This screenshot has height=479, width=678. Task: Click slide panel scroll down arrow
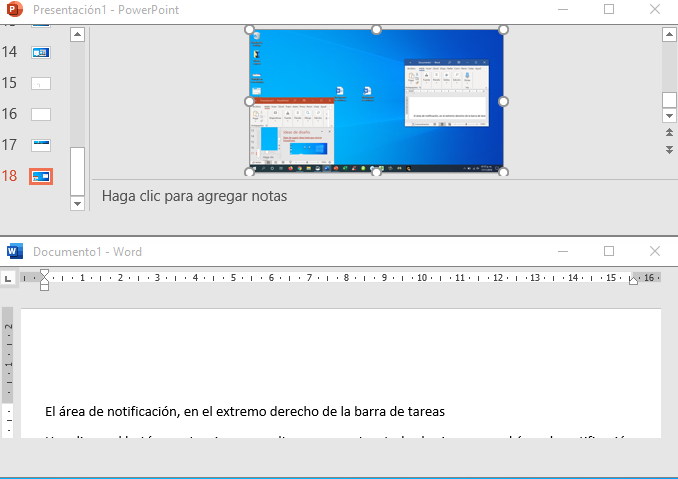pos(77,203)
